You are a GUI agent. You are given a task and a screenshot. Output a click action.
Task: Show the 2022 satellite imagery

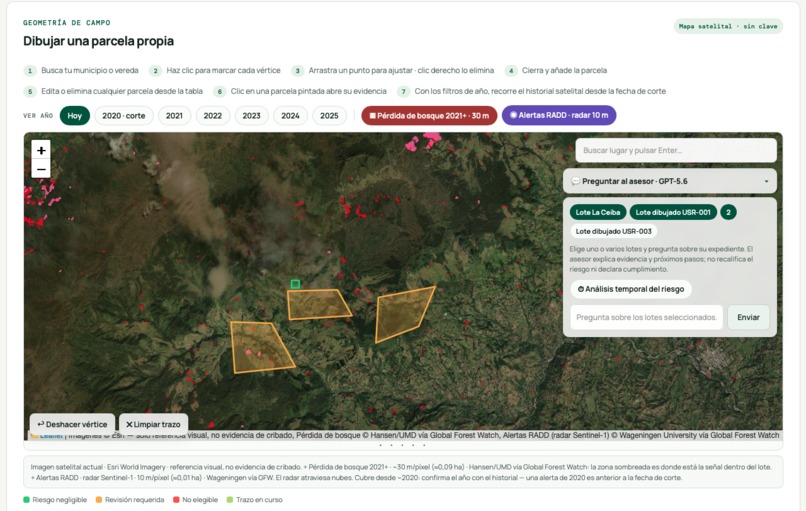point(213,116)
